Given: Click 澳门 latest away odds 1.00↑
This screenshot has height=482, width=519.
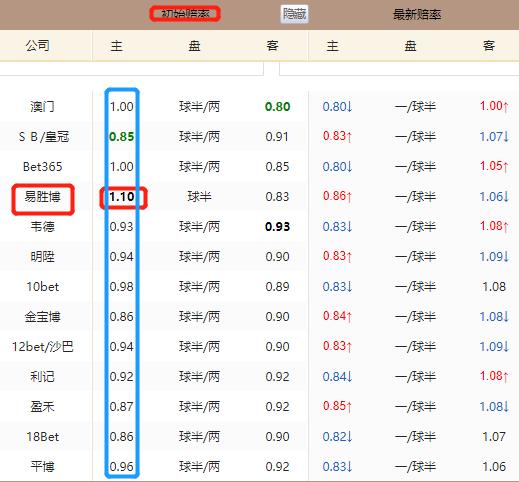Looking at the screenshot, I should pyautogui.click(x=494, y=106).
